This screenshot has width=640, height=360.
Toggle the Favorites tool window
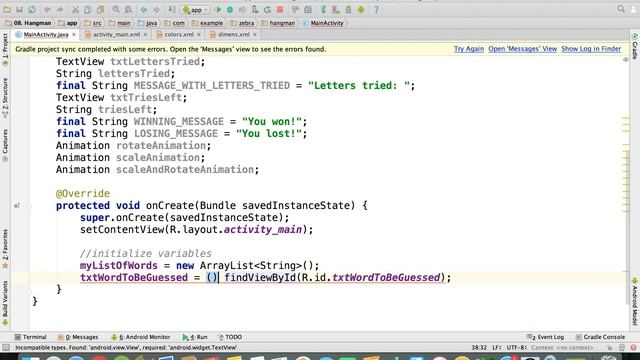5,249
